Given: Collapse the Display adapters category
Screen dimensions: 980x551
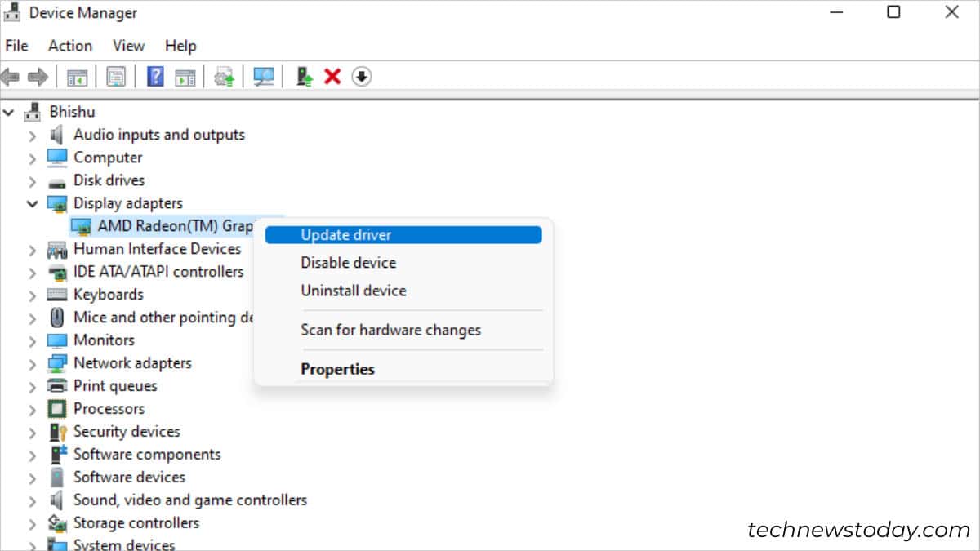Looking at the screenshot, I should coord(31,203).
